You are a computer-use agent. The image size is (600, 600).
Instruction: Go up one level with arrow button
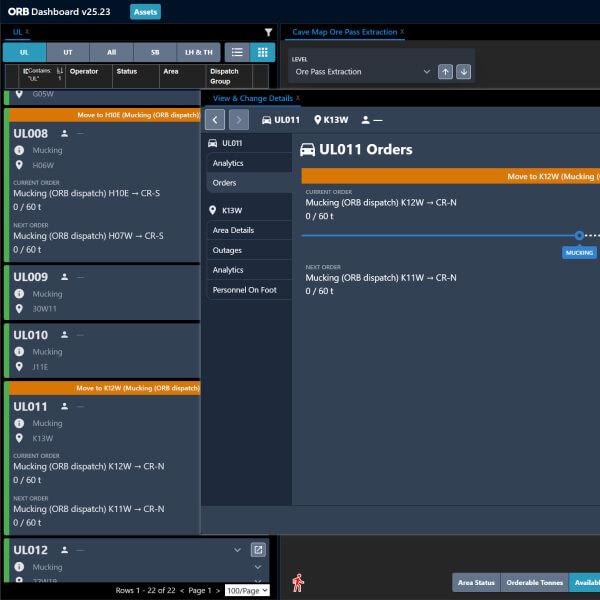pos(445,72)
